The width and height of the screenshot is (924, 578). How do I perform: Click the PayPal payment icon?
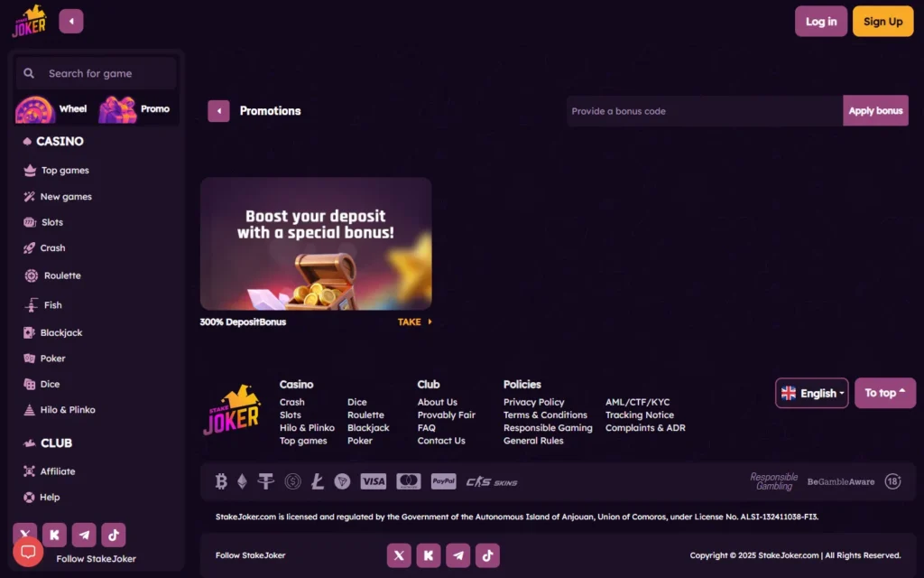444,482
